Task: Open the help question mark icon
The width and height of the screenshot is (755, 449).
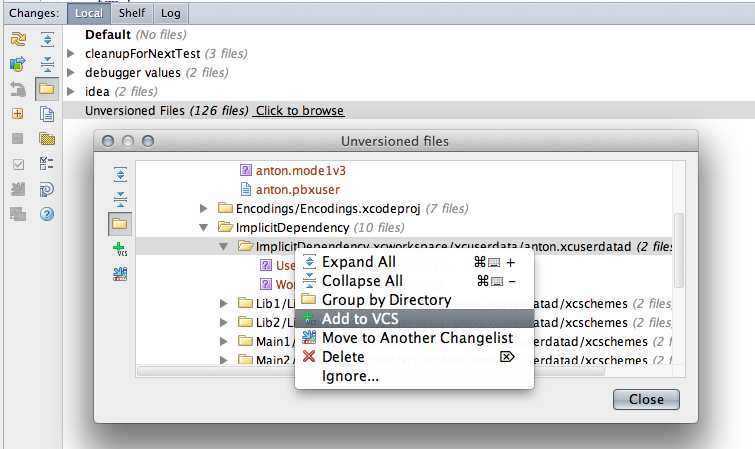Action: (46, 213)
